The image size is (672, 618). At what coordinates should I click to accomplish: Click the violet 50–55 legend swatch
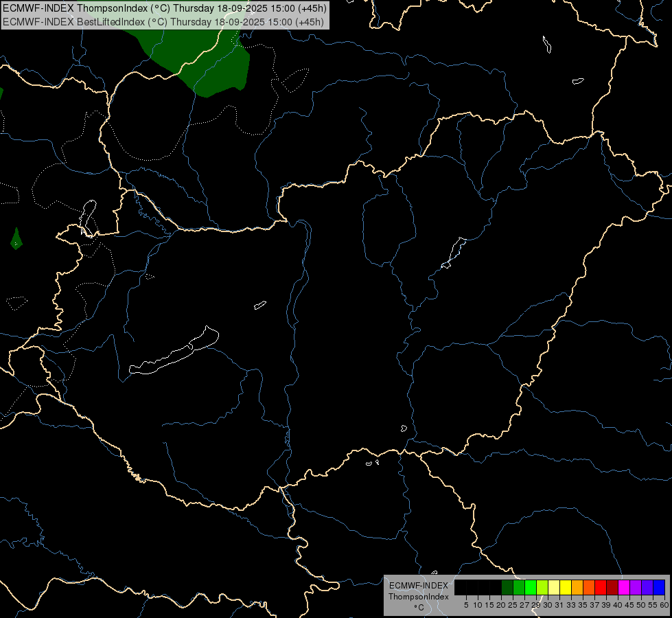click(x=647, y=587)
